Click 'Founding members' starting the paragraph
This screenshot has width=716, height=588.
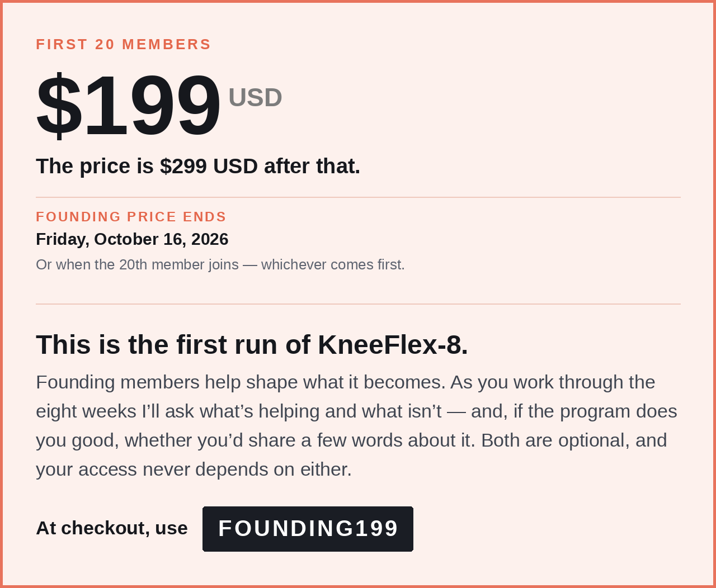click(x=117, y=382)
